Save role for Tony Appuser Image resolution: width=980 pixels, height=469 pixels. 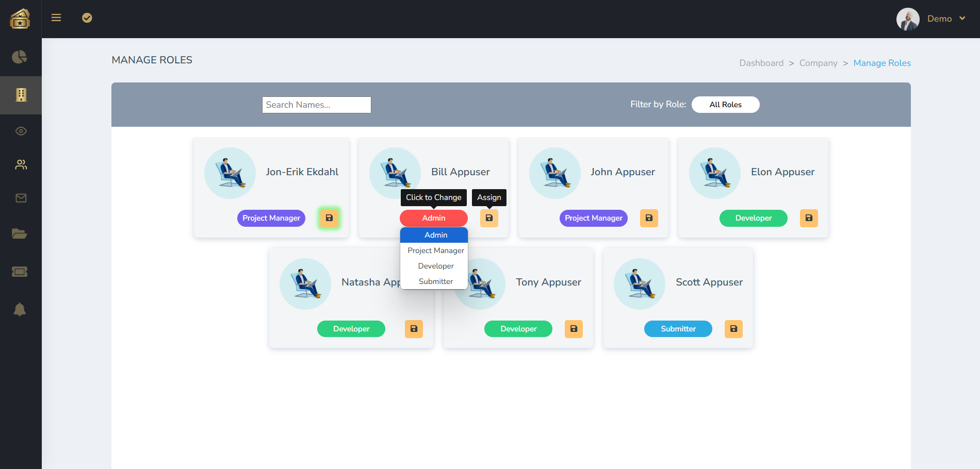point(574,329)
